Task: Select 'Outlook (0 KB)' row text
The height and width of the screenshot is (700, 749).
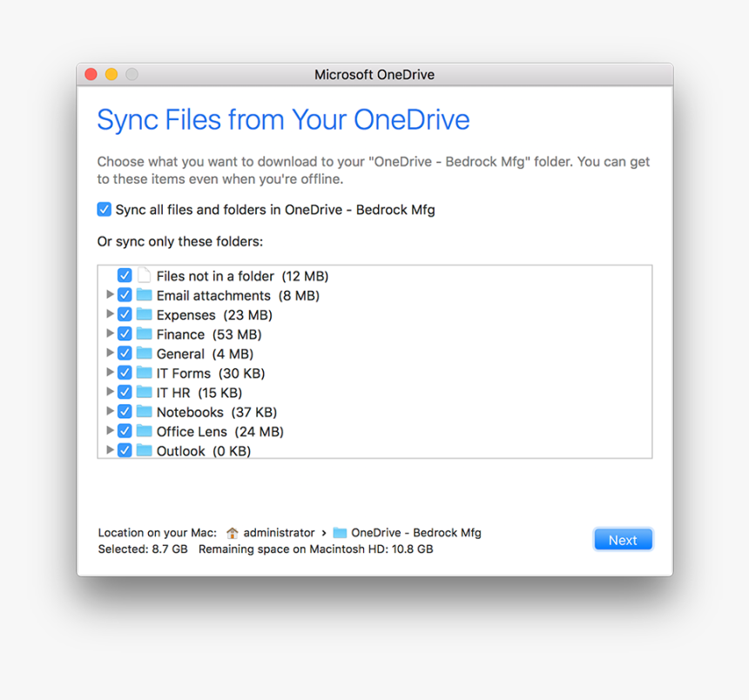Action: [x=204, y=451]
